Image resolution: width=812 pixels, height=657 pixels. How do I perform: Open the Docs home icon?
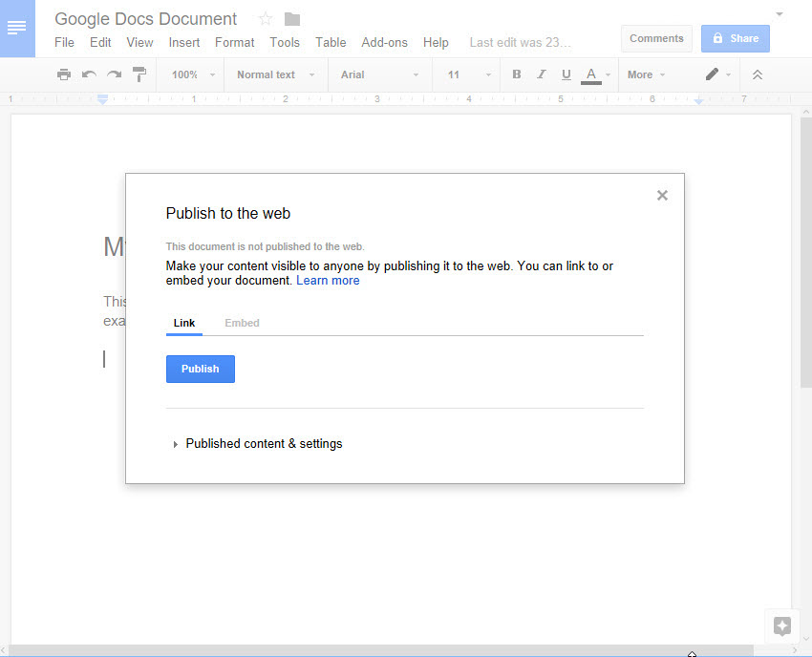pos(17,29)
